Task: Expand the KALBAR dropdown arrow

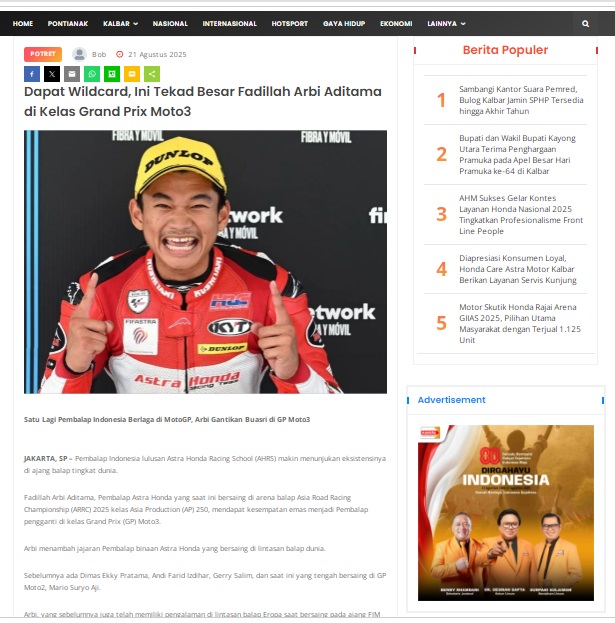Action: [135, 24]
